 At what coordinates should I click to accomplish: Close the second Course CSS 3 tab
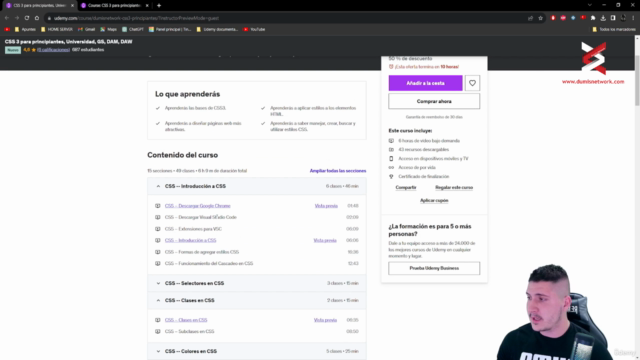147,5
